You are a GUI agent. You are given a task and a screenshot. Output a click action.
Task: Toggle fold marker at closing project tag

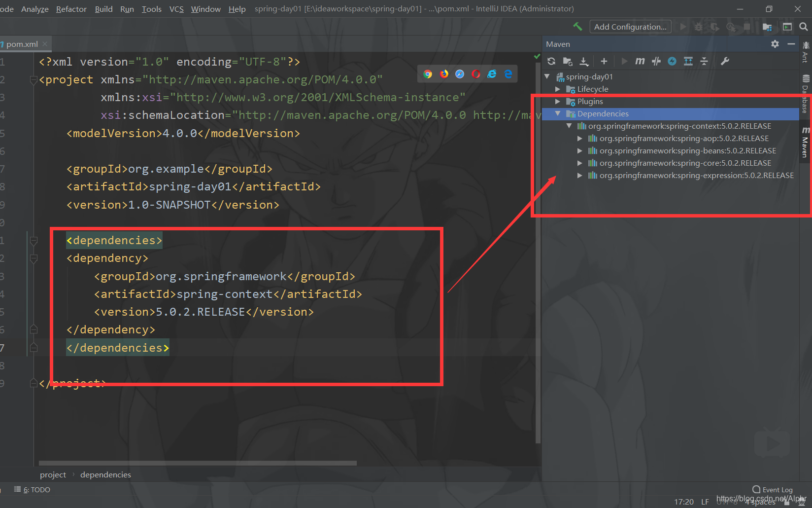34,383
